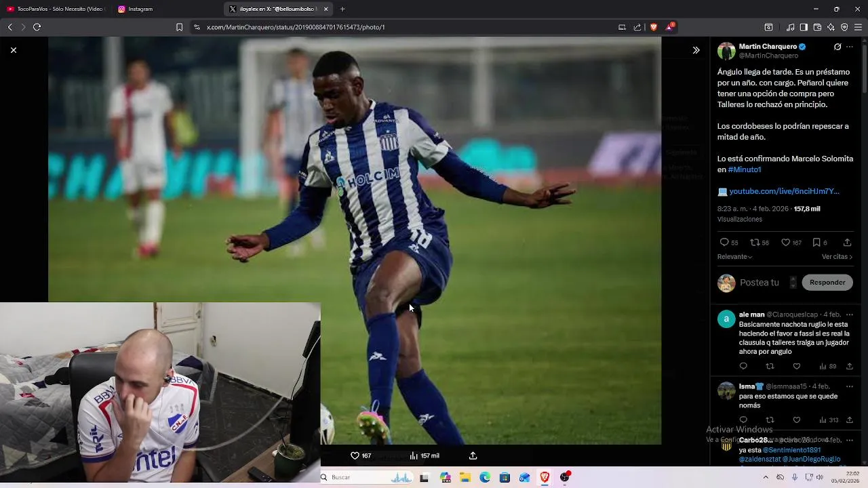
Task: Click the Windows Buscar search box
Action: point(366,477)
